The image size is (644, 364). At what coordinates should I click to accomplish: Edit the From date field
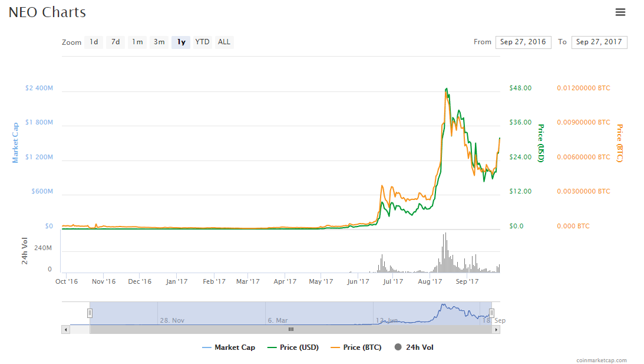523,42
